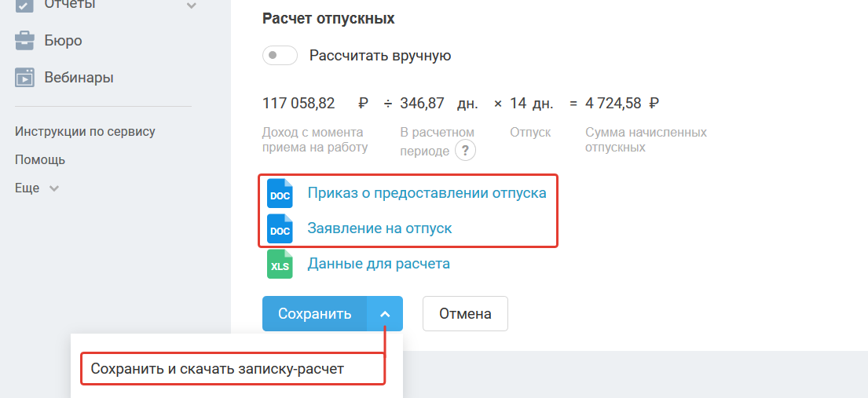
Task: Open the Отчеты section icon
Action: [x=24, y=5]
